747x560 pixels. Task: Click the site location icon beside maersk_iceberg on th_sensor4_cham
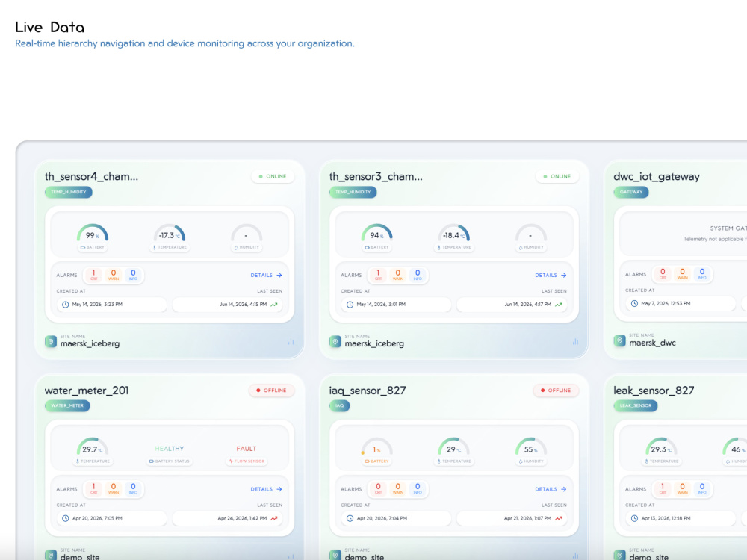coord(51,342)
